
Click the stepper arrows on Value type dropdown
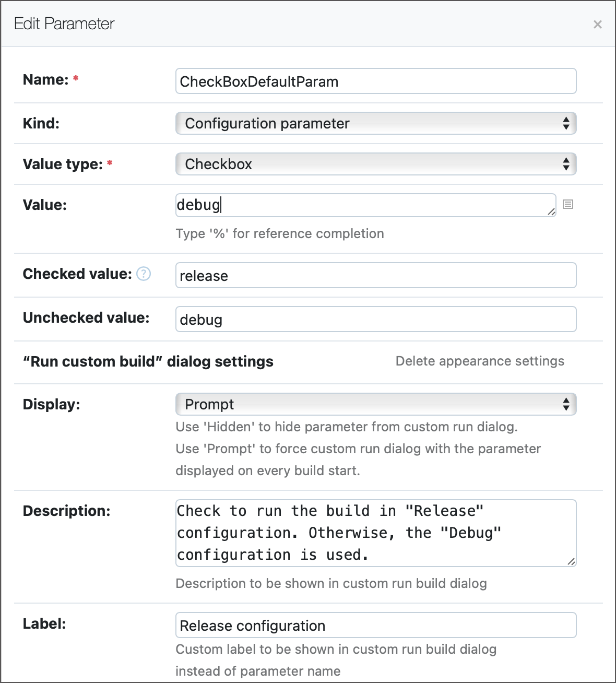[x=567, y=163]
